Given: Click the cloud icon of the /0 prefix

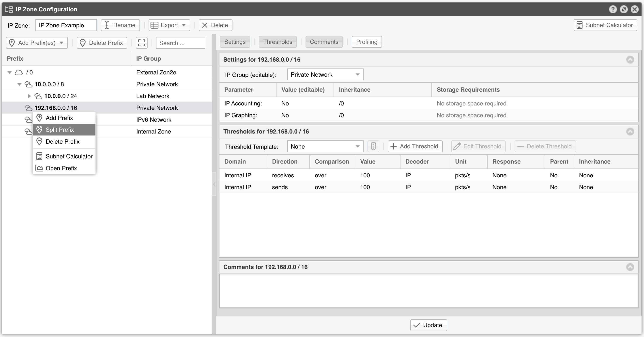Looking at the screenshot, I should point(19,72).
